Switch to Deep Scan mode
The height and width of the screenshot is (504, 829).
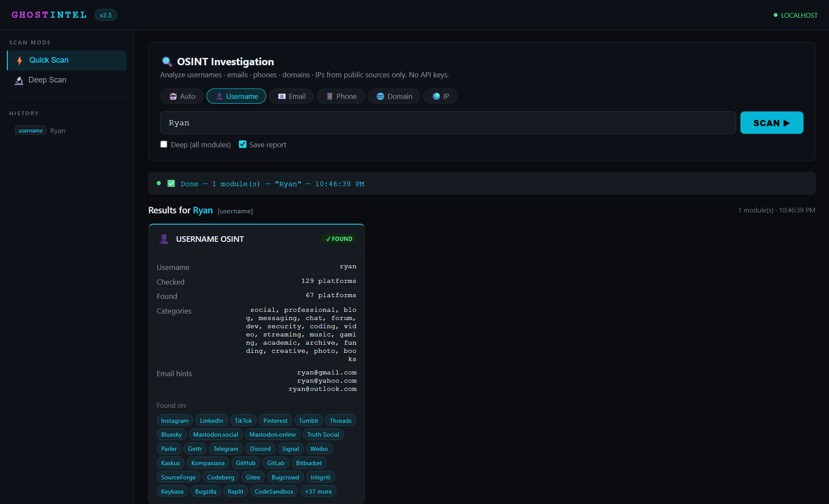click(x=48, y=80)
